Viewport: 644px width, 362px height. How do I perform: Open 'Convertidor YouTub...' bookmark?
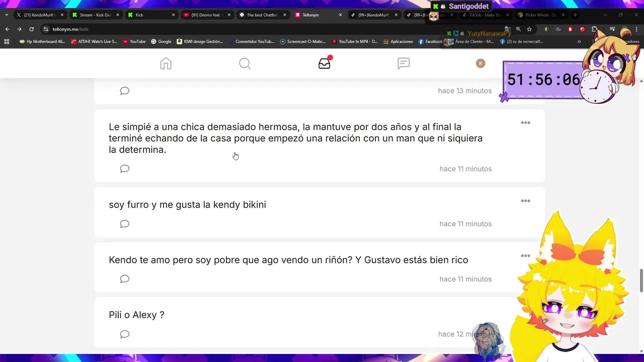click(251, 42)
